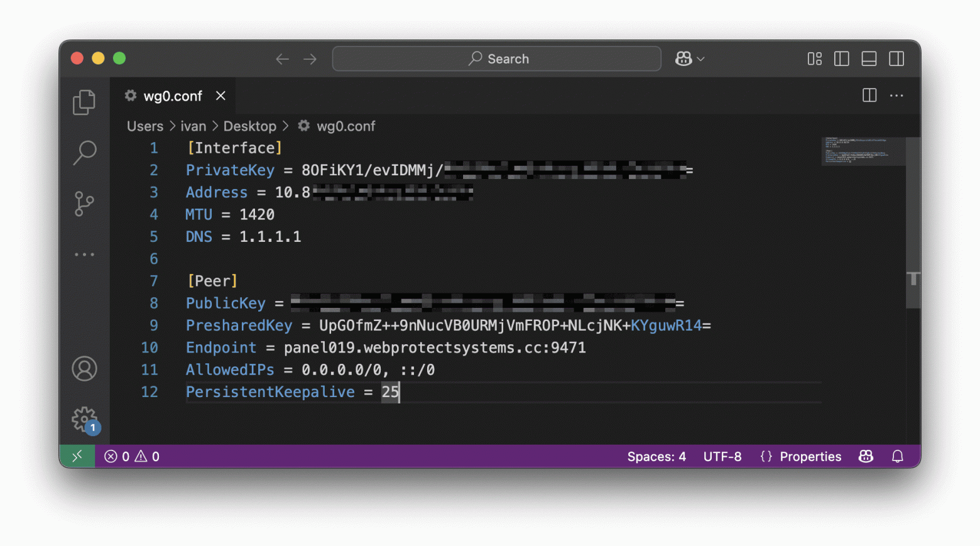Click the remote window status bar icon
980x546 pixels.
(77, 456)
